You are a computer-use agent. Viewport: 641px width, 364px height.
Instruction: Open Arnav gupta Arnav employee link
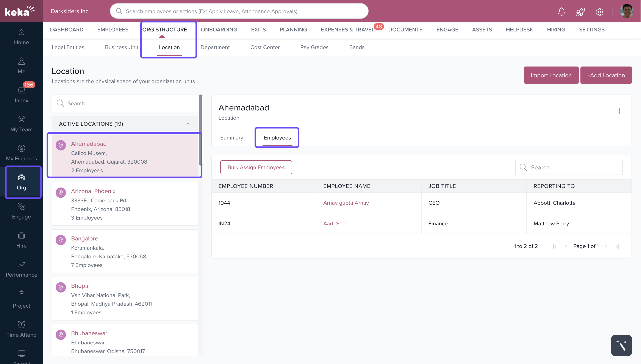346,203
